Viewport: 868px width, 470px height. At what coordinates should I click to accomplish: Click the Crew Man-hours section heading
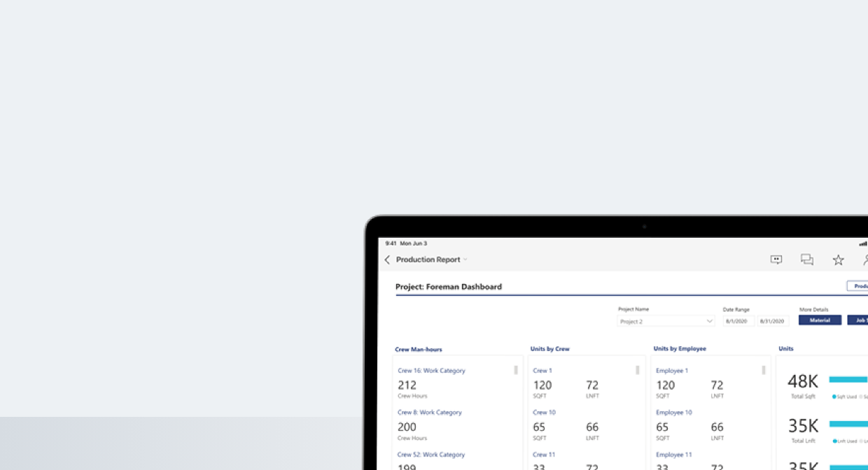(419, 350)
